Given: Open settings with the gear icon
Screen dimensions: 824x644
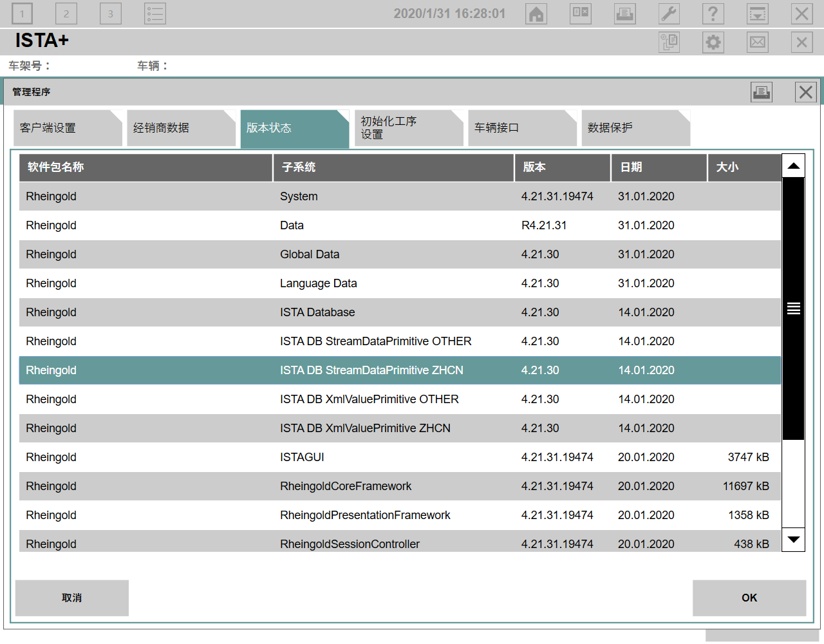Looking at the screenshot, I should [x=713, y=43].
